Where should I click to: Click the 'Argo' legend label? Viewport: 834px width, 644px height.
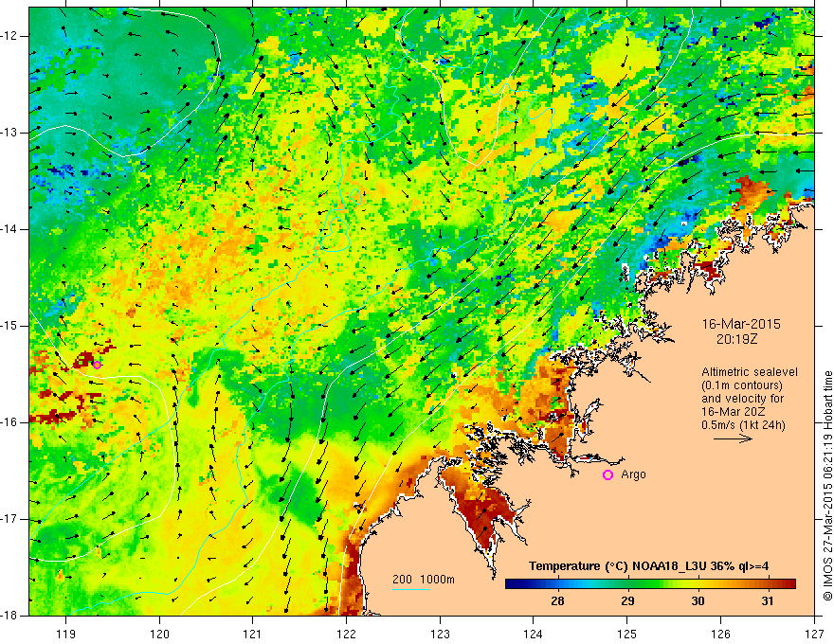pyautogui.click(x=633, y=474)
